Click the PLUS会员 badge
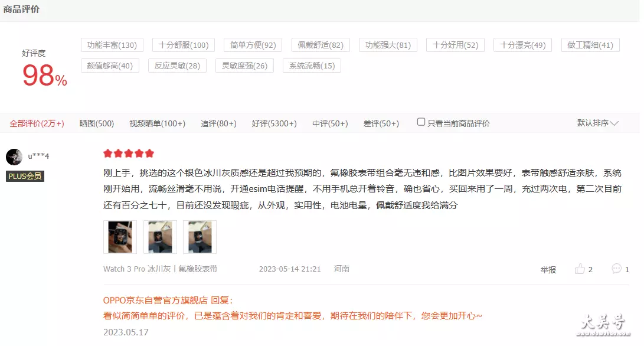This screenshot has height=346, width=644. point(25,177)
